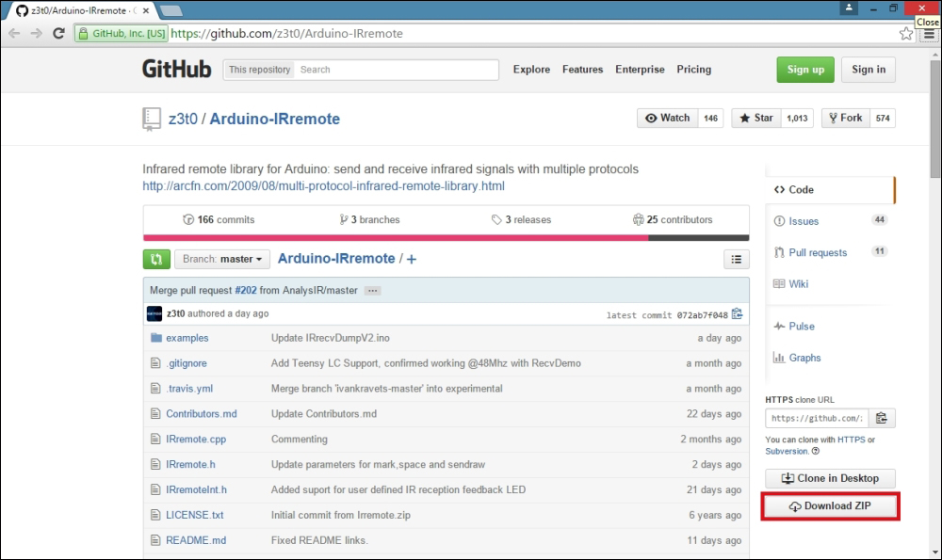Open the Branch: master dropdown
942x560 pixels.
222,259
